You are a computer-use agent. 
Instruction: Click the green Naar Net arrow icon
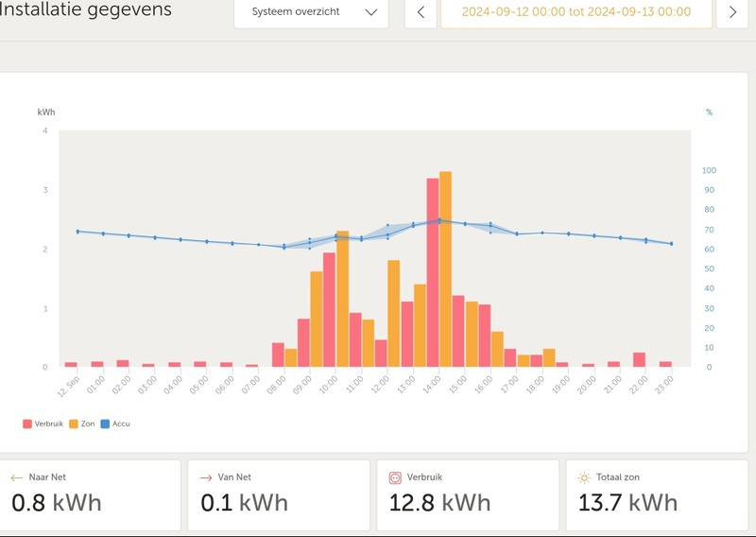pos(16,478)
